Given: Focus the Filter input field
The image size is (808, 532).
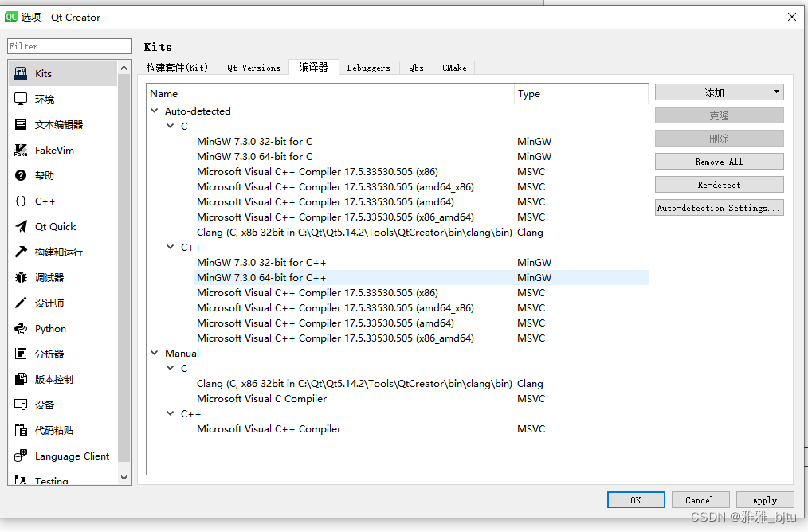Looking at the screenshot, I should pos(69,46).
